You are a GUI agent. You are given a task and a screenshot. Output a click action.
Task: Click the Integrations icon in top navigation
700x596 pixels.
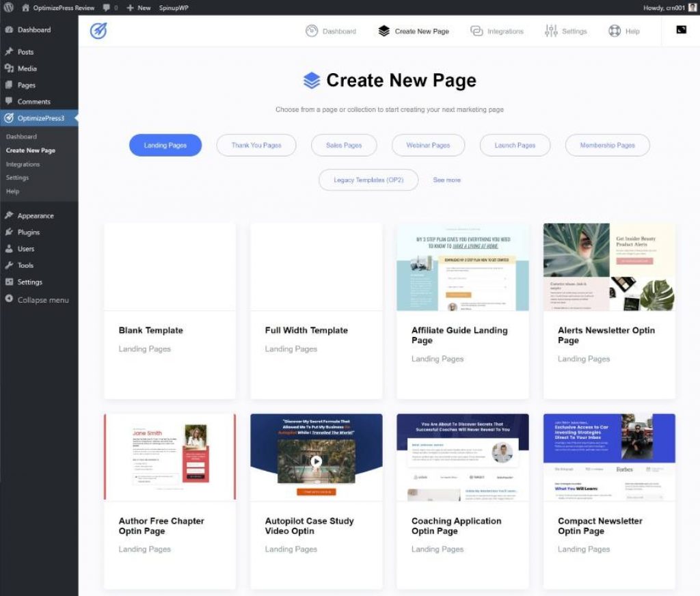[x=476, y=31]
